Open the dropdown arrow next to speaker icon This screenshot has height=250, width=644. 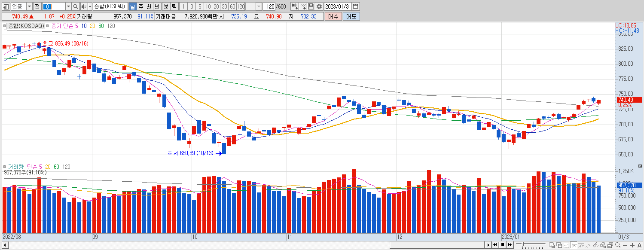point(90,6)
